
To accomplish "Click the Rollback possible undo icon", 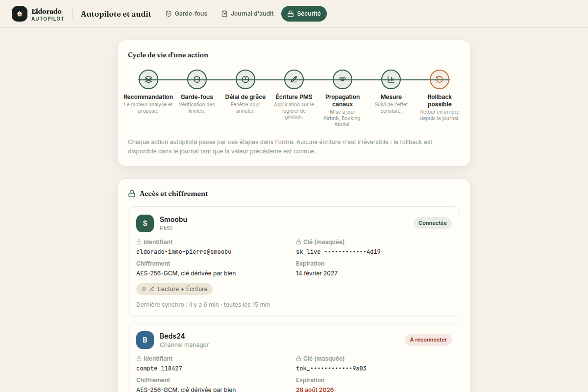I will (440, 79).
